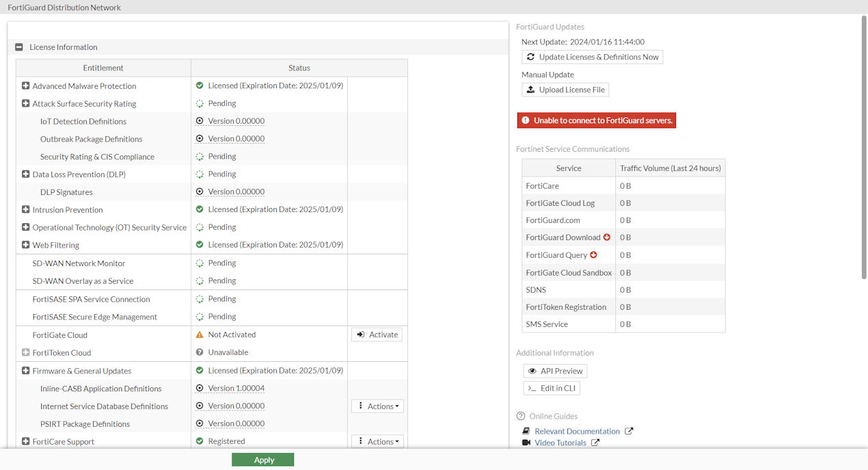Expand Attack Surface Security Rating row
This screenshot has height=470, width=868.
(x=25, y=103)
